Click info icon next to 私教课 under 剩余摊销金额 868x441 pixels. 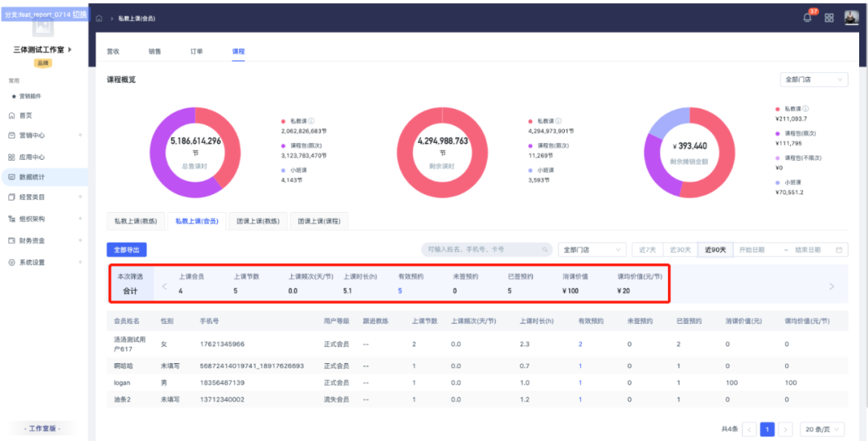(805, 109)
